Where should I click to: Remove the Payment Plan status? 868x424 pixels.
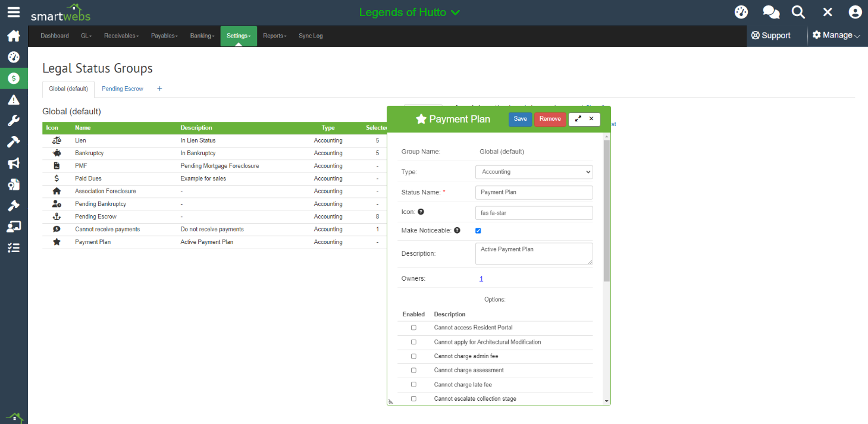click(x=550, y=119)
